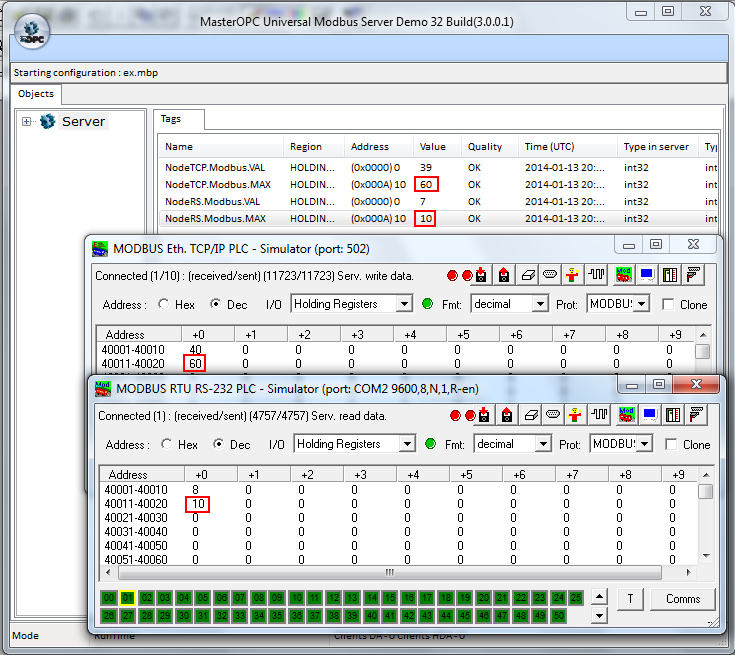Click the PLC rack icon in the RTU simulator
Image resolution: width=735 pixels, height=655 pixels.
673,415
